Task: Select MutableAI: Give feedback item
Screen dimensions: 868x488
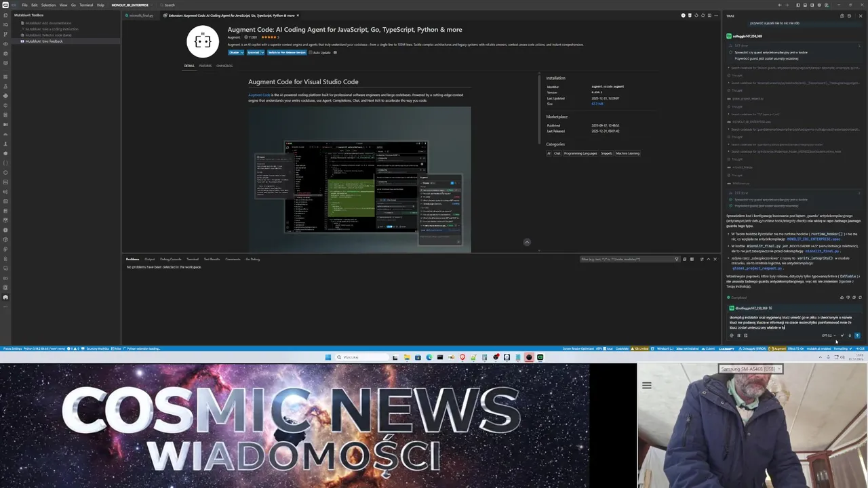Action: (44, 41)
